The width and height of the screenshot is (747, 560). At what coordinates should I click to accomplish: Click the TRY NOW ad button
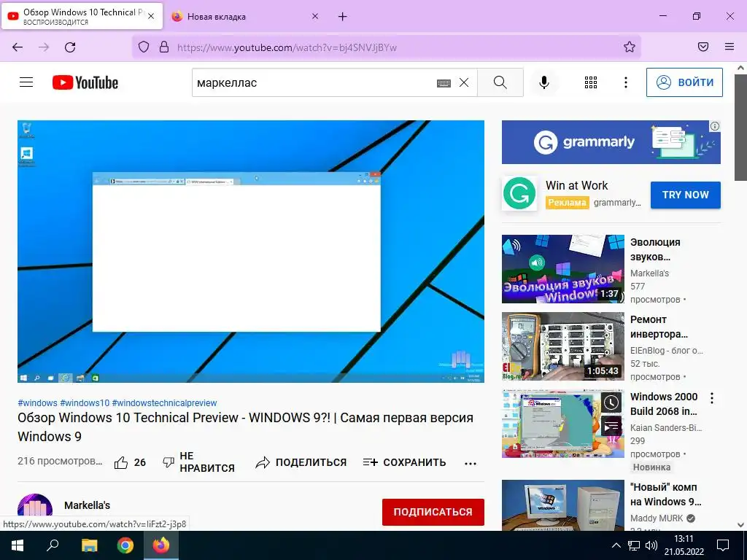coord(686,195)
